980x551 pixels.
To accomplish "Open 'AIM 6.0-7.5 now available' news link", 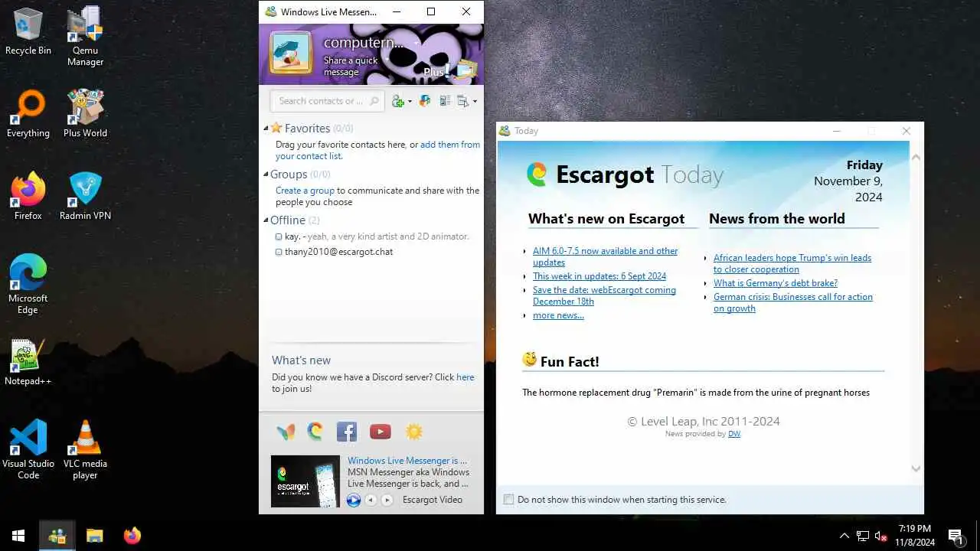I will (x=605, y=256).
